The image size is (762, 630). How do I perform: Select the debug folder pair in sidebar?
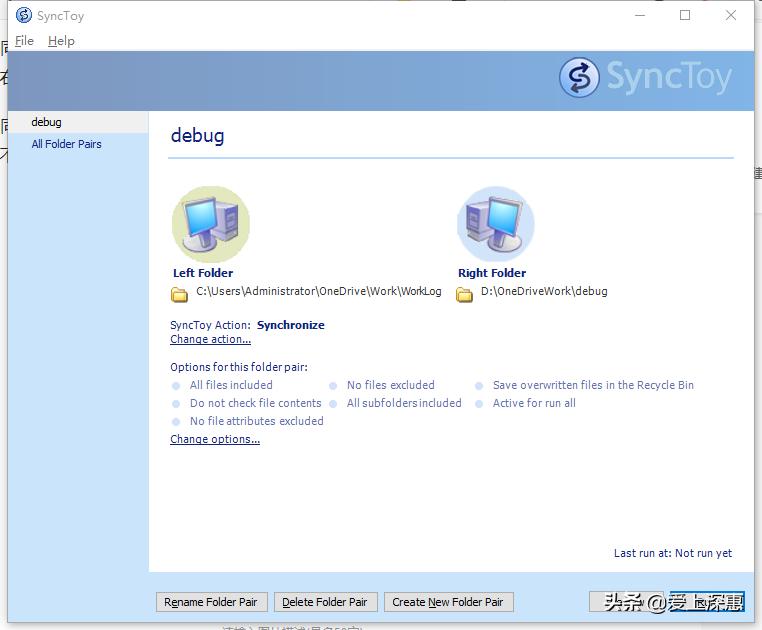point(46,122)
